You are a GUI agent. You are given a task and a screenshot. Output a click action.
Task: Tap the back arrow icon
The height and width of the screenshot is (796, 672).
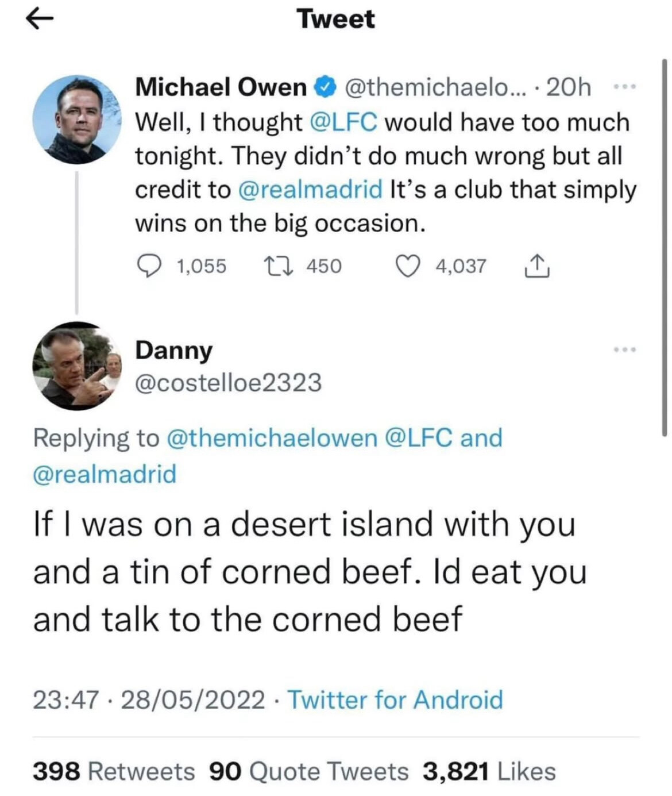pyautogui.click(x=40, y=18)
